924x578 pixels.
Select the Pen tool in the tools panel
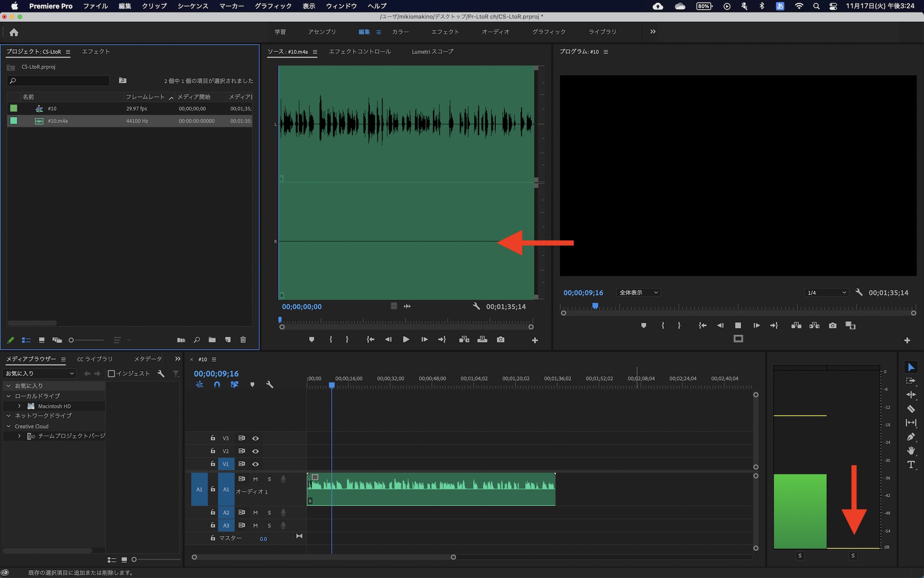click(911, 437)
